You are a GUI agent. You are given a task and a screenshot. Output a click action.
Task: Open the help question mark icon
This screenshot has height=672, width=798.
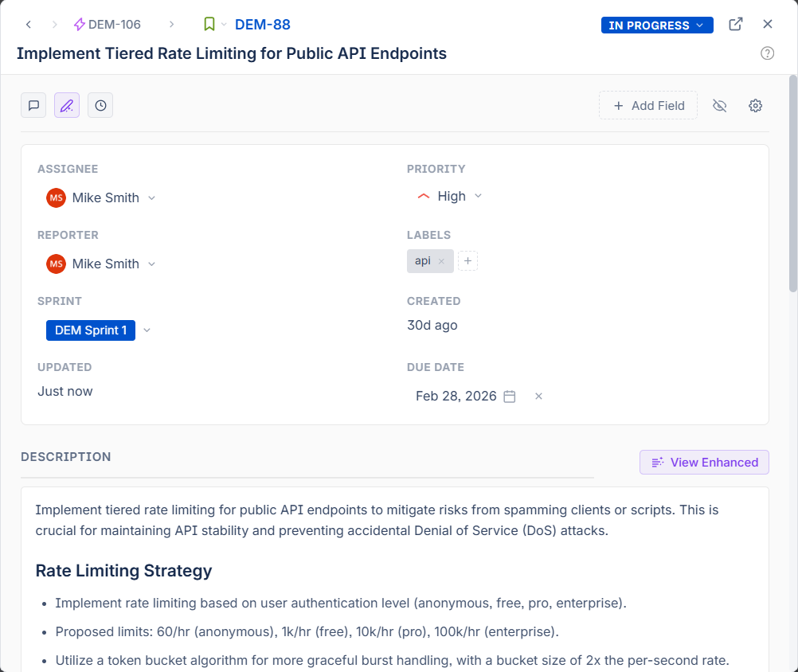pyautogui.click(x=767, y=53)
